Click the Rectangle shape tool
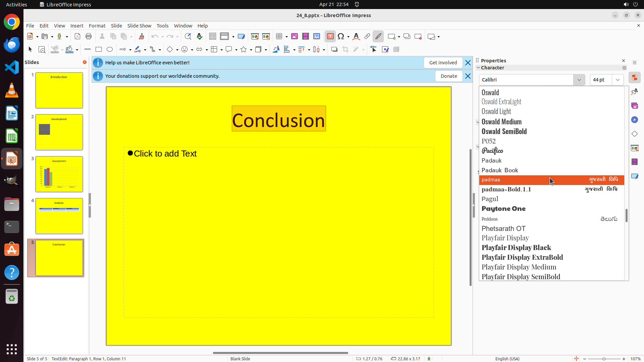The height and width of the screenshot is (362, 644). pyautogui.click(x=99, y=50)
